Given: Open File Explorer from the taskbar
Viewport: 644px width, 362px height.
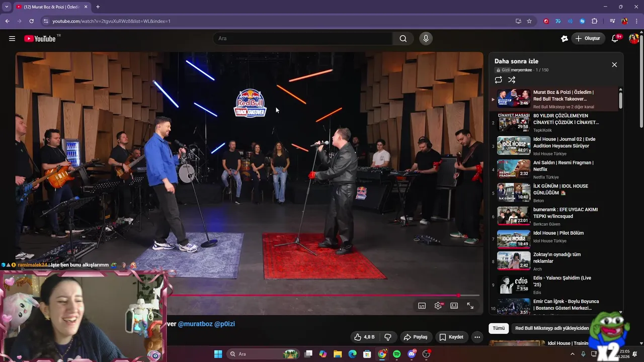Looking at the screenshot, I should coord(338,354).
